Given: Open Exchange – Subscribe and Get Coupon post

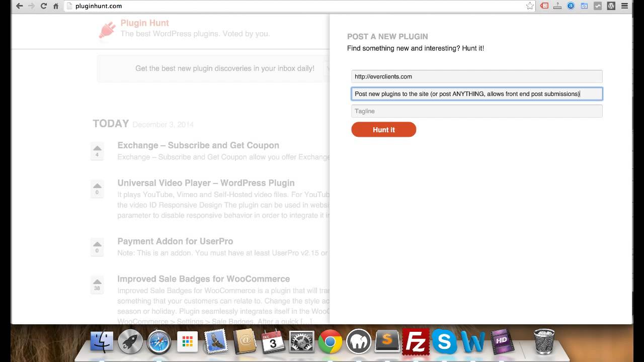Looking at the screenshot, I should [198, 145].
